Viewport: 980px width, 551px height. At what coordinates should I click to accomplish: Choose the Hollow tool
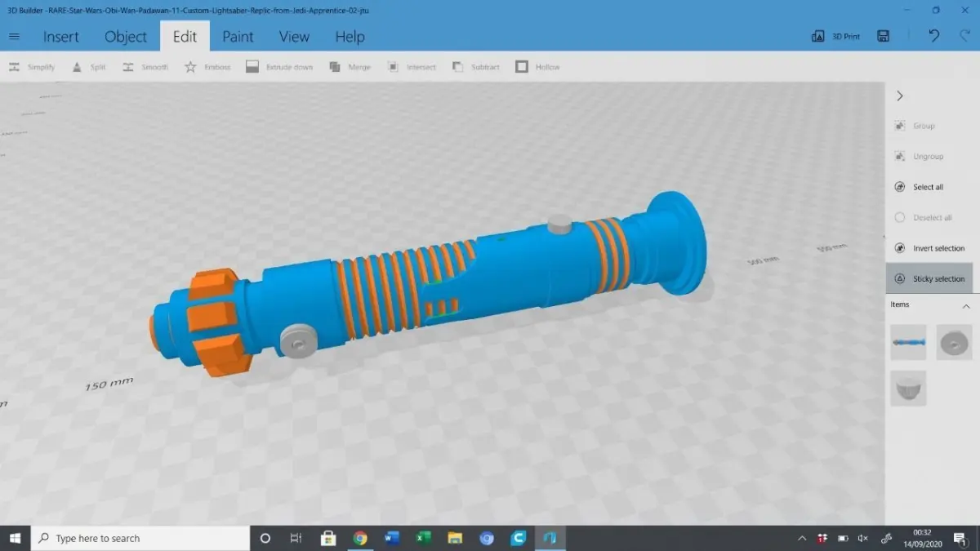[538, 67]
